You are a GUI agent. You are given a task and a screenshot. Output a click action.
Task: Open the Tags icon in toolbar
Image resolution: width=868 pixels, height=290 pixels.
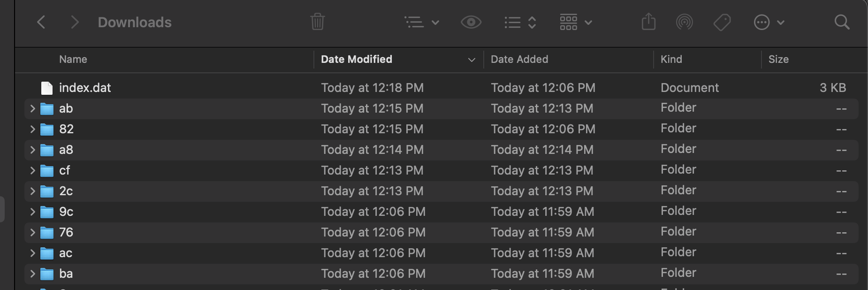pyautogui.click(x=722, y=22)
